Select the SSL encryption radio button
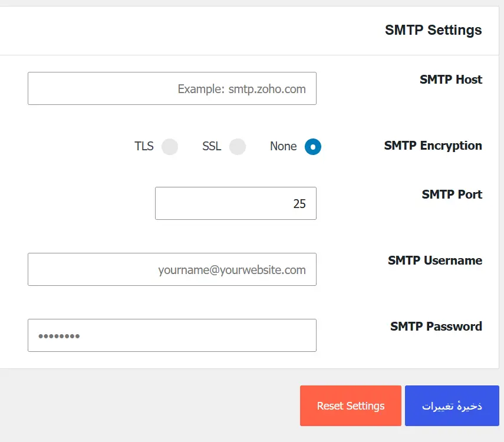The height and width of the screenshot is (442, 504). [x=238, y=147]
